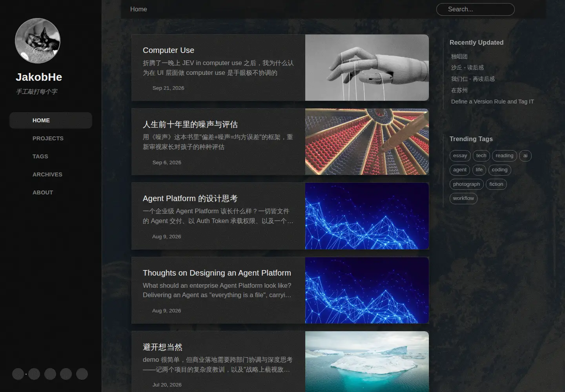Pick the "life" trending tag
This screenshot has height=392, width=565.
pyautogui.click(x=479, y=170)
